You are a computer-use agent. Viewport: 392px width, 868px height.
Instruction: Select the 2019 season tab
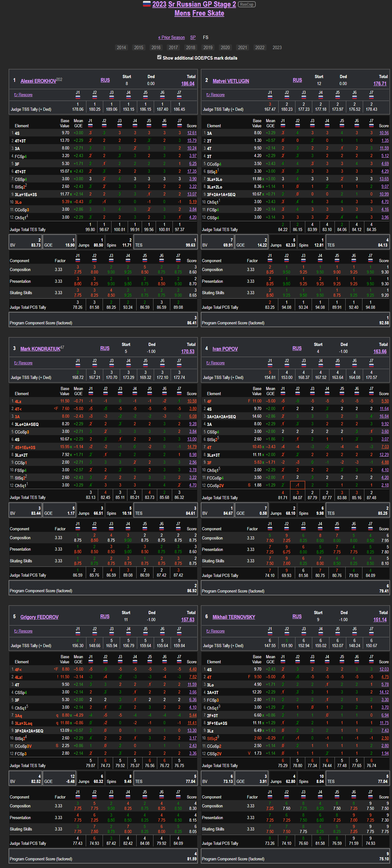pos(208,48)
